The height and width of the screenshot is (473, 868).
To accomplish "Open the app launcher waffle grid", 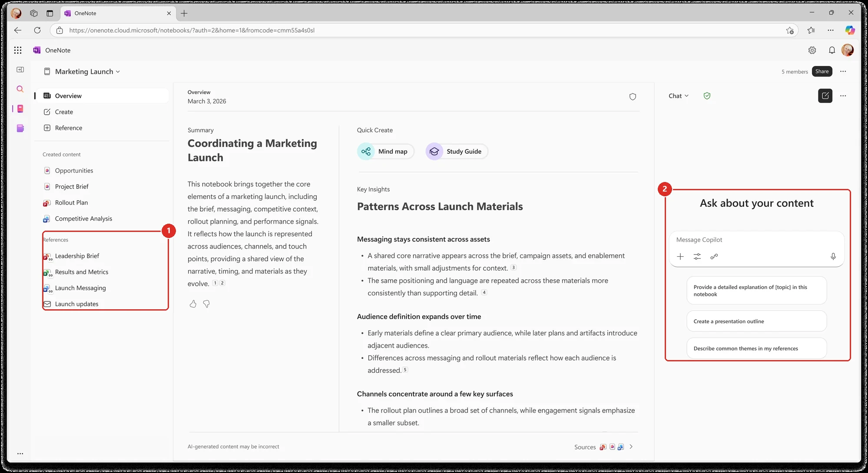I will coord(18,50).
